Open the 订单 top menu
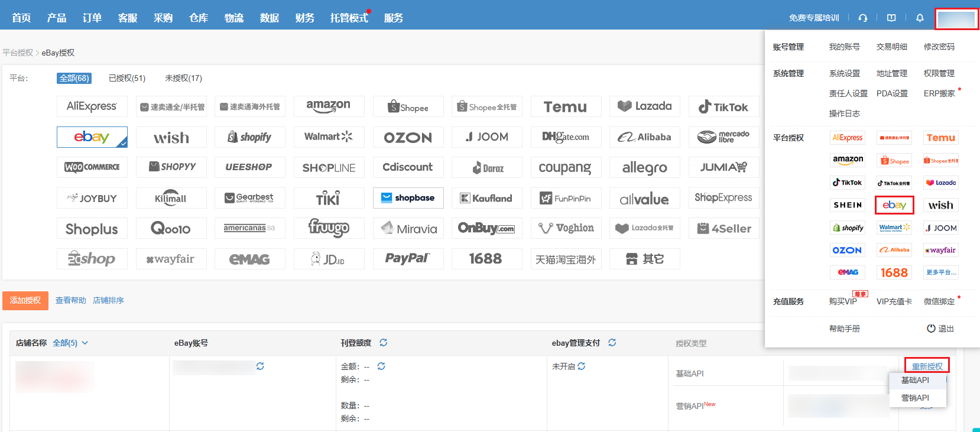980x432 pixels. click(x=92, y=18)
